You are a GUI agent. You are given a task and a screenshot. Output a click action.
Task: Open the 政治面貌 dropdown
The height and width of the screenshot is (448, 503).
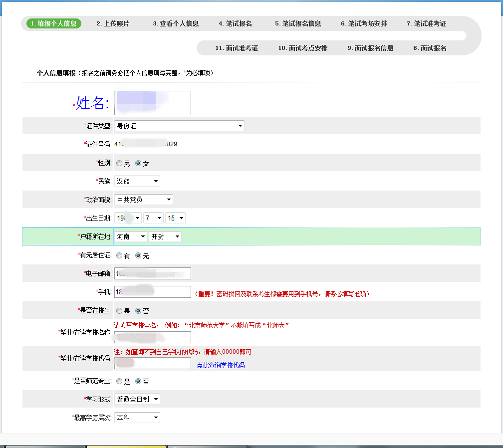point(143,200)
